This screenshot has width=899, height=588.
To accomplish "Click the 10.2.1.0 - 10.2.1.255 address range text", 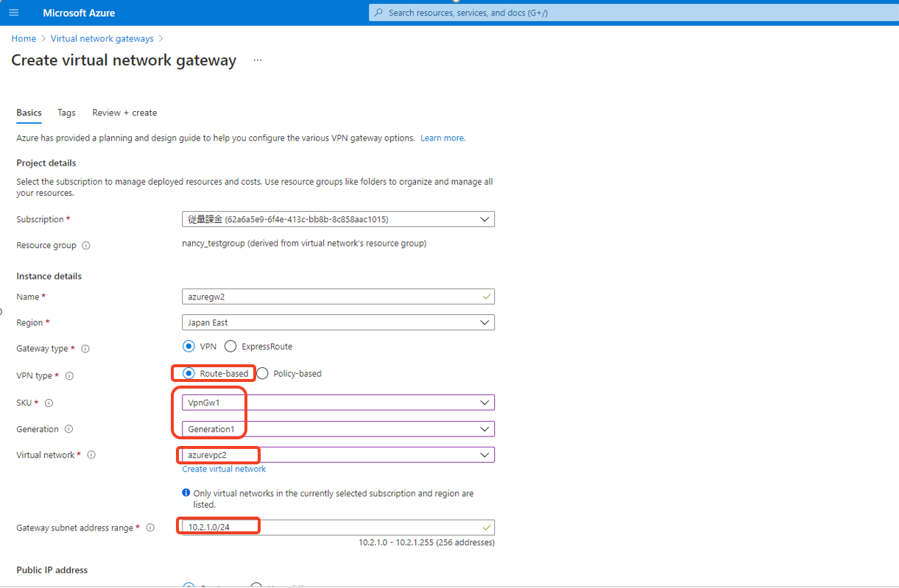I will click(x=426, y=542).
